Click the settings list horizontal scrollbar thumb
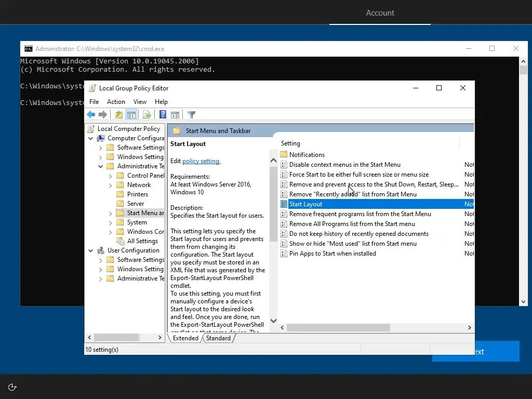 click(338, 327)
